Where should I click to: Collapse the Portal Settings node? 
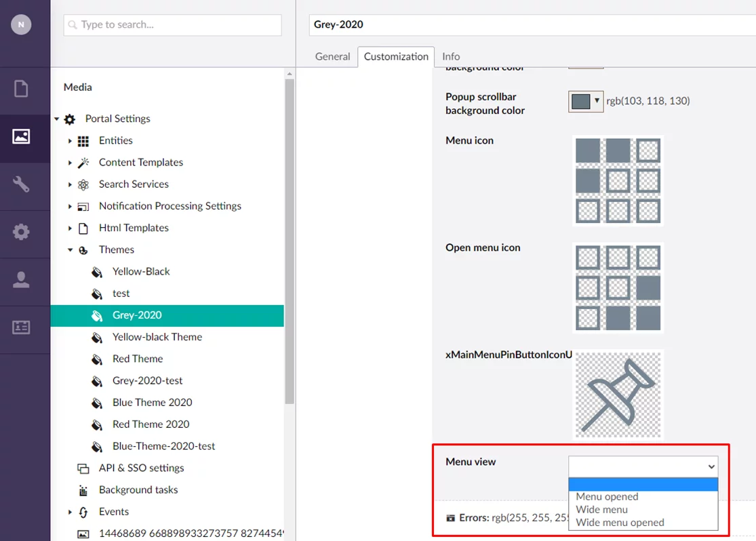57,119
